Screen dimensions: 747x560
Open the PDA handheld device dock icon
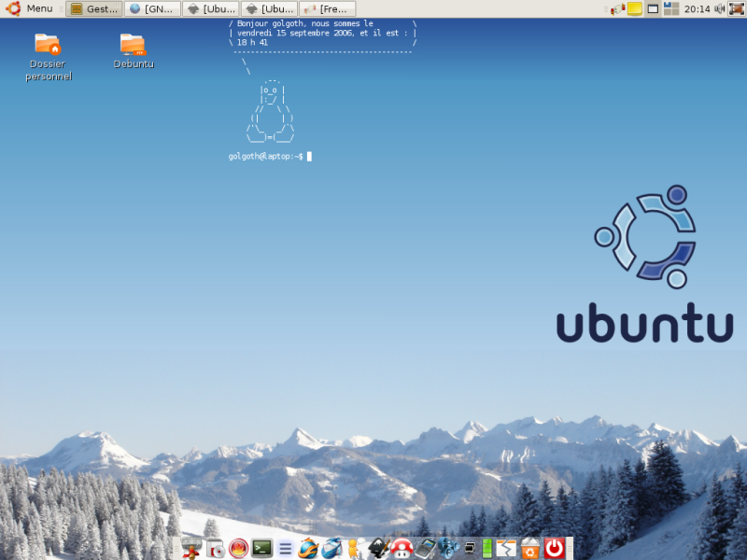pyautogui.click(x=425, y=549)
